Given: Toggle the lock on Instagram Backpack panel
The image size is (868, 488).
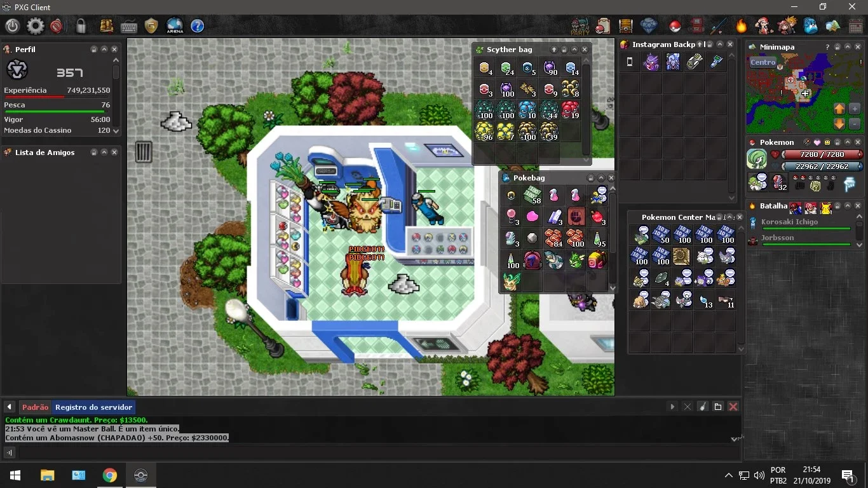Looking at the screenshot, I should [x=710, y=44].
